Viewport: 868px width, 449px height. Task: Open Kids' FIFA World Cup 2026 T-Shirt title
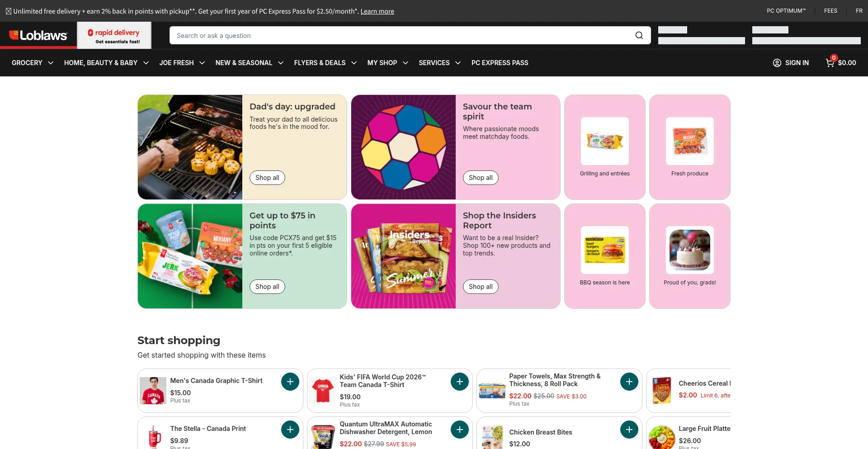click(383, 381)
